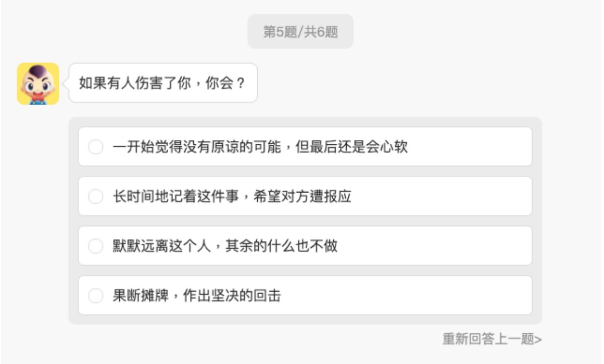604x364 pixels.
Task: Click the 重新回答上一题 link
Action: pyautogui.click(x=487, y=339)
